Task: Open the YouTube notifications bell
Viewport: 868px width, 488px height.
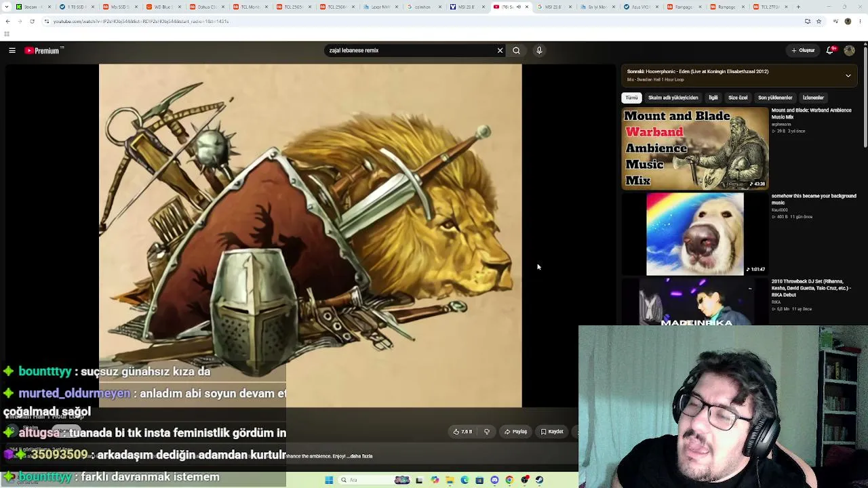Action: pyautogui.click(x=830, y=50)
